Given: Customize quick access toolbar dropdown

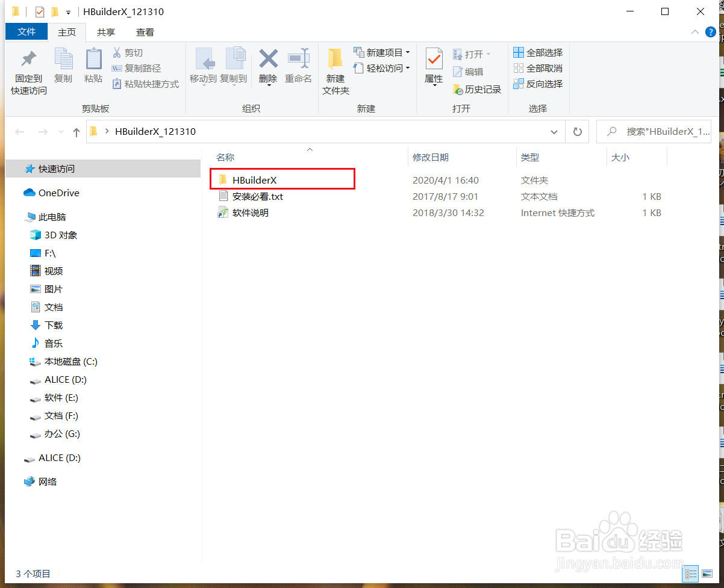Looking at the screenshot, I should pyautogui.click(x=68, y=12).
